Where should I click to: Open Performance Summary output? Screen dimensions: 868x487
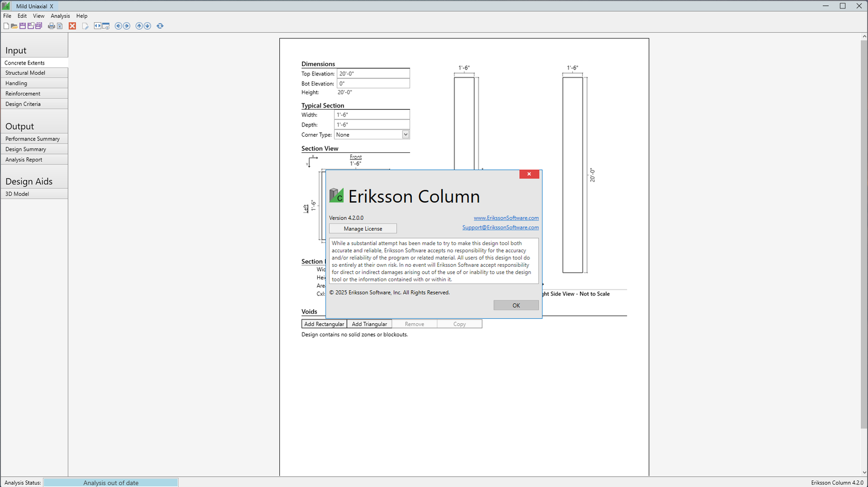tap(34, 139)
